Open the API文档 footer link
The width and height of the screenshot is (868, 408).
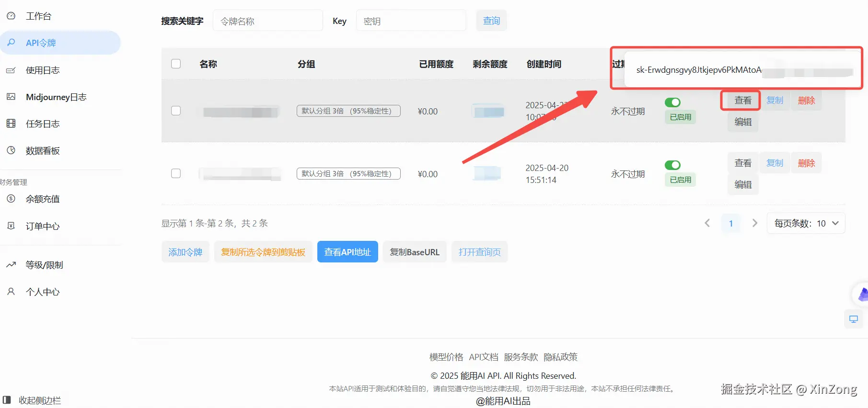[x=484, y=357]
